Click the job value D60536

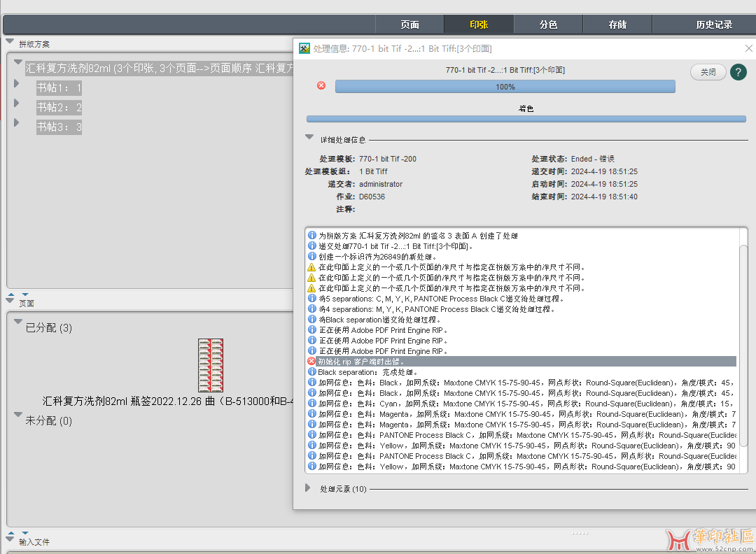click(x=372, y=197)
